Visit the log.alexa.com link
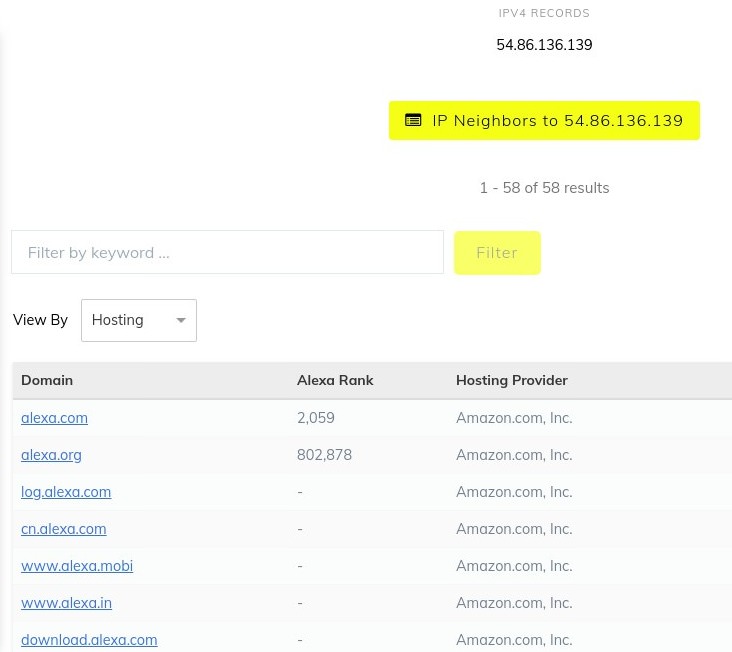The height and width of the screenshot is (652, 732). coord(66,492)
